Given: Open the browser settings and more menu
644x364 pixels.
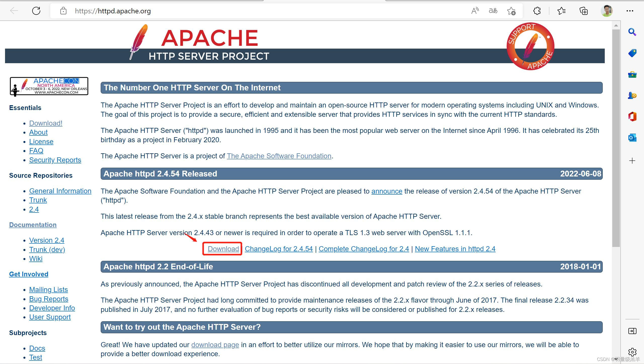Looking at the screenshot, I should coord(630,11).
